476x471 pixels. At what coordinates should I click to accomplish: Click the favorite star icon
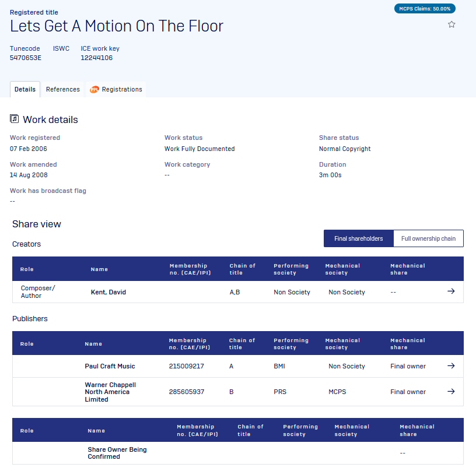point(452,24)
